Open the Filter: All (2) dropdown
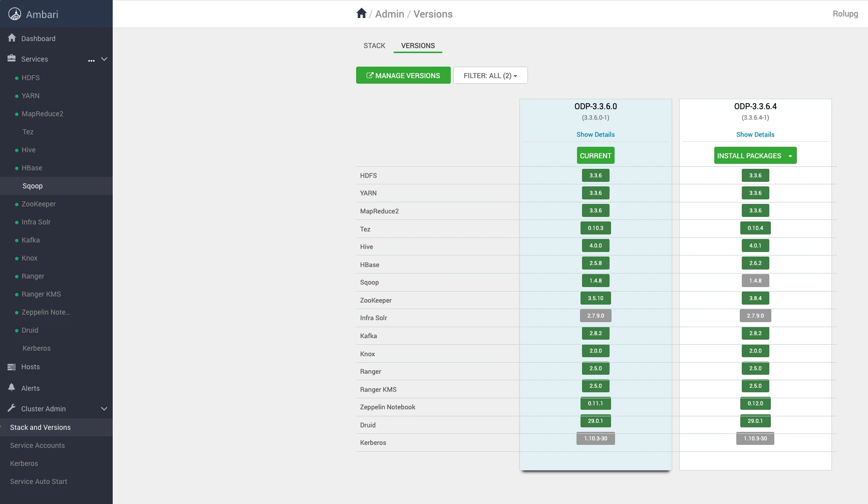The width and height of the screenshot is (868, 504). tap(490, 76)
